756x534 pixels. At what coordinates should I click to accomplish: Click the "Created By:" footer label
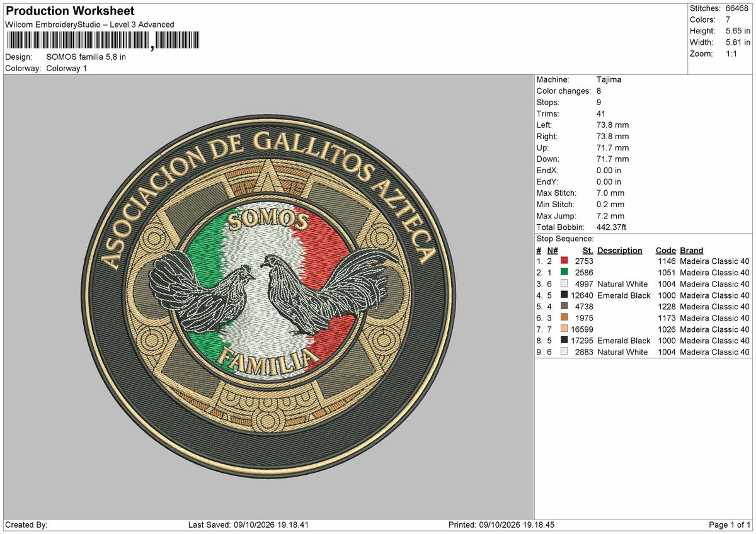[26, 525]
